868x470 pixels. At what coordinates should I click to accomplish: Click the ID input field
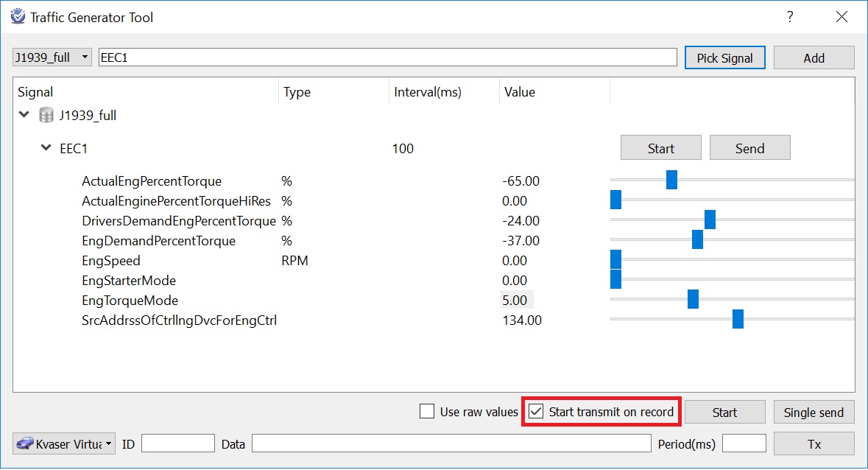(177, 443)
